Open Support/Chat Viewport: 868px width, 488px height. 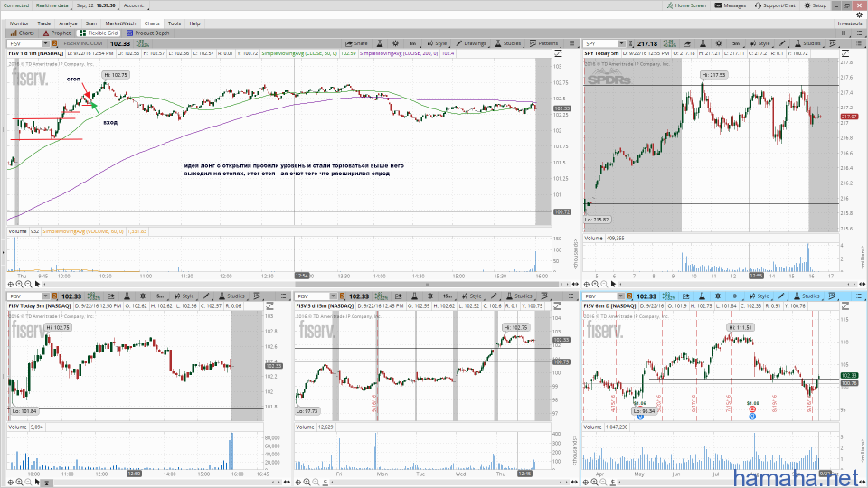point(775,5)
